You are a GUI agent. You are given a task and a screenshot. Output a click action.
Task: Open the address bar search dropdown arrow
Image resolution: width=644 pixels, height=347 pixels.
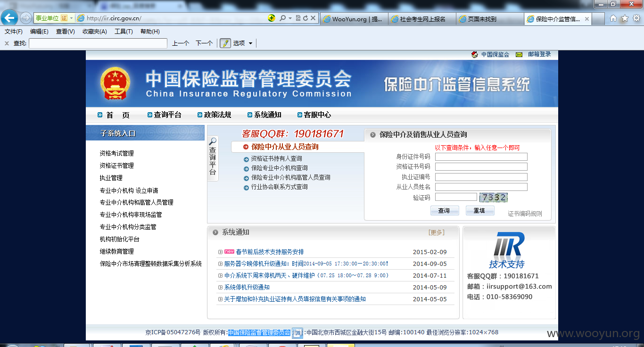point(289,18)
